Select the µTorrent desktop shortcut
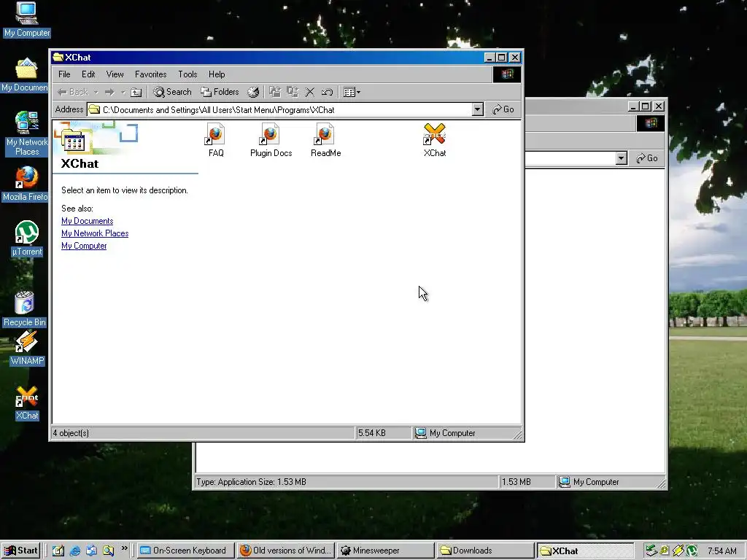Screen dimensions: 747x560 tap(27, 238)
